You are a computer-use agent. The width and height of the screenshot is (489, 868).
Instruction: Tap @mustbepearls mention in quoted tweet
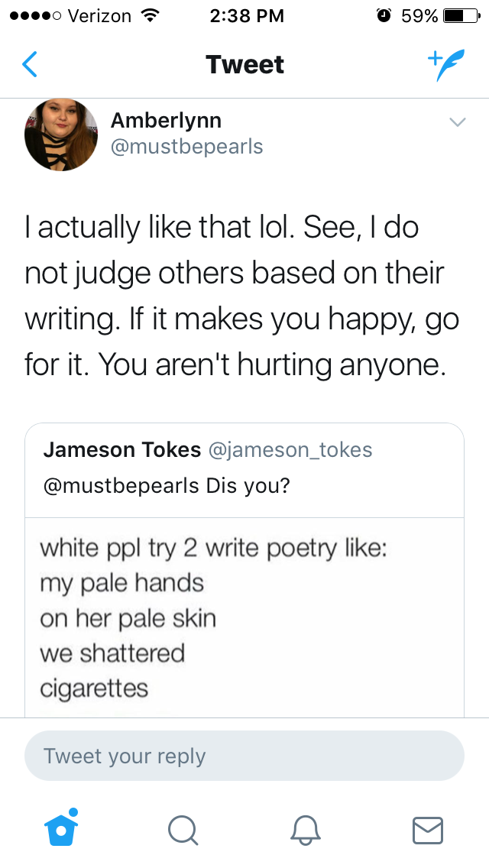pyautogui.click(x=121, y=485)
